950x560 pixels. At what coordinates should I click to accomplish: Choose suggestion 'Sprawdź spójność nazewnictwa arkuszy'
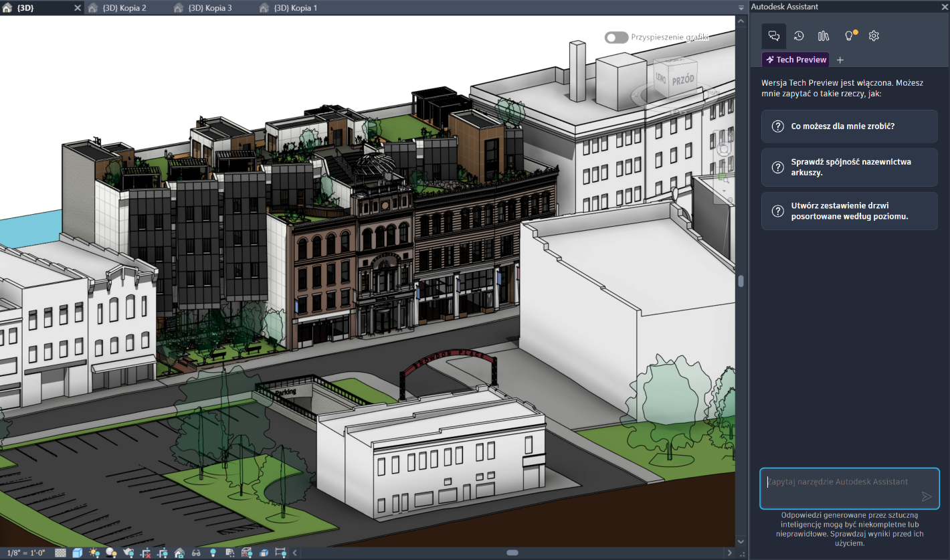click(850, 167)
